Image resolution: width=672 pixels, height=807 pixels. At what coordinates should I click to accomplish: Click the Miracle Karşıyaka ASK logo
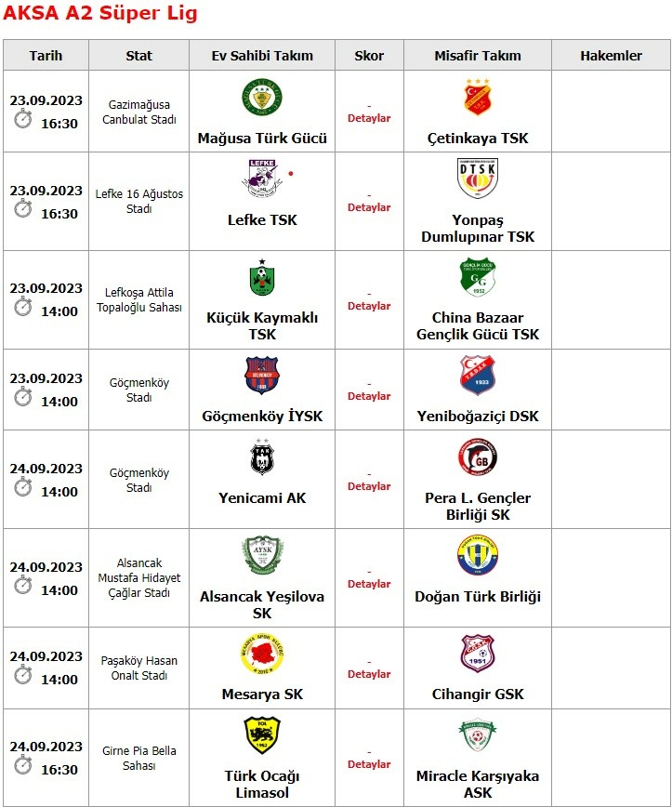coord(478,735)
